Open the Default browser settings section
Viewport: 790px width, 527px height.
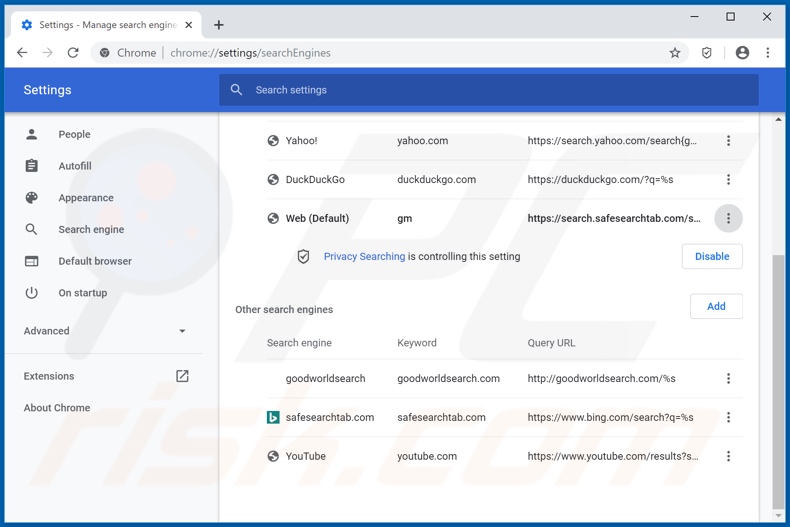click(x=95, y=261)
